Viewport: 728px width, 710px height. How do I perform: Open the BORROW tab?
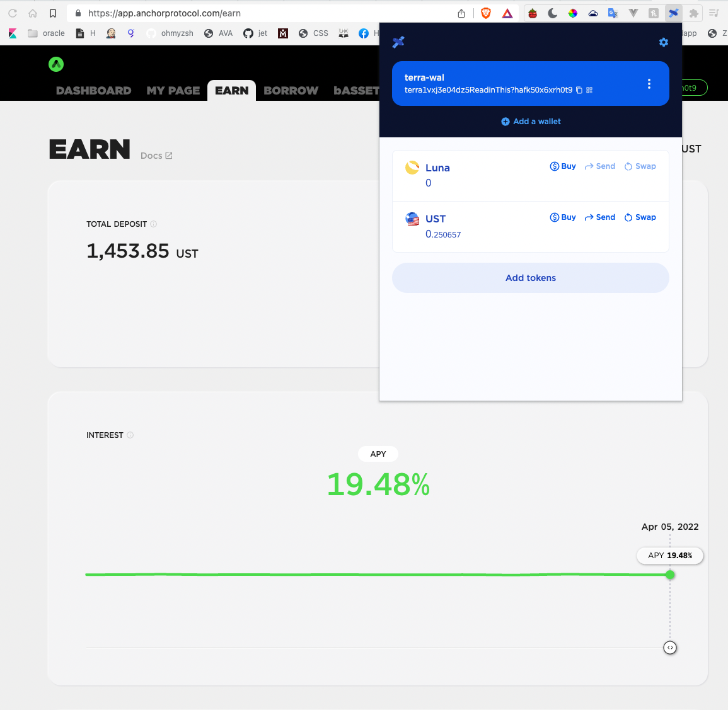pyautogui.click(x=291, y=91)
